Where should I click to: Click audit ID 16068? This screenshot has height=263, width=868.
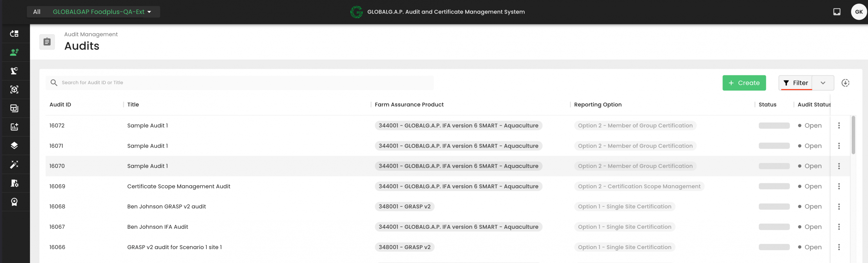point(57,206)
